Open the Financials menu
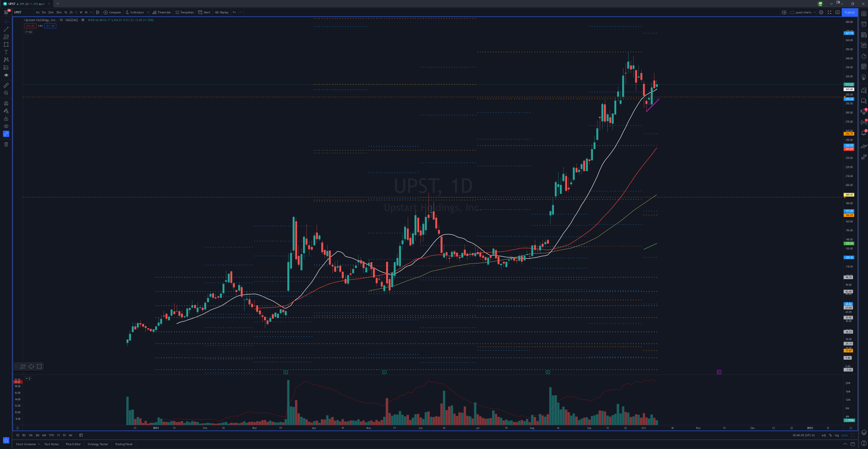 161,12
